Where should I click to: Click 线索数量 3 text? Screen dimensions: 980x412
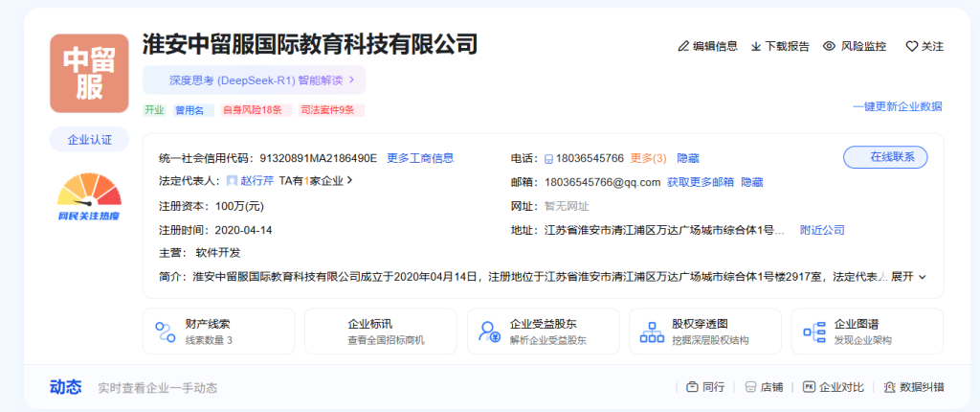click(x=209, y=341)
